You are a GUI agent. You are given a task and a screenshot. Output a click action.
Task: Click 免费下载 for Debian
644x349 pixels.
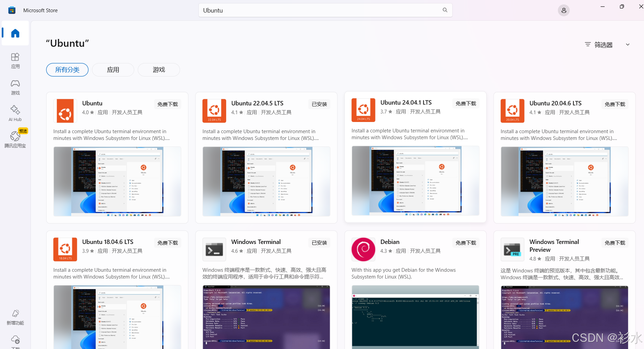click(466, 243)
